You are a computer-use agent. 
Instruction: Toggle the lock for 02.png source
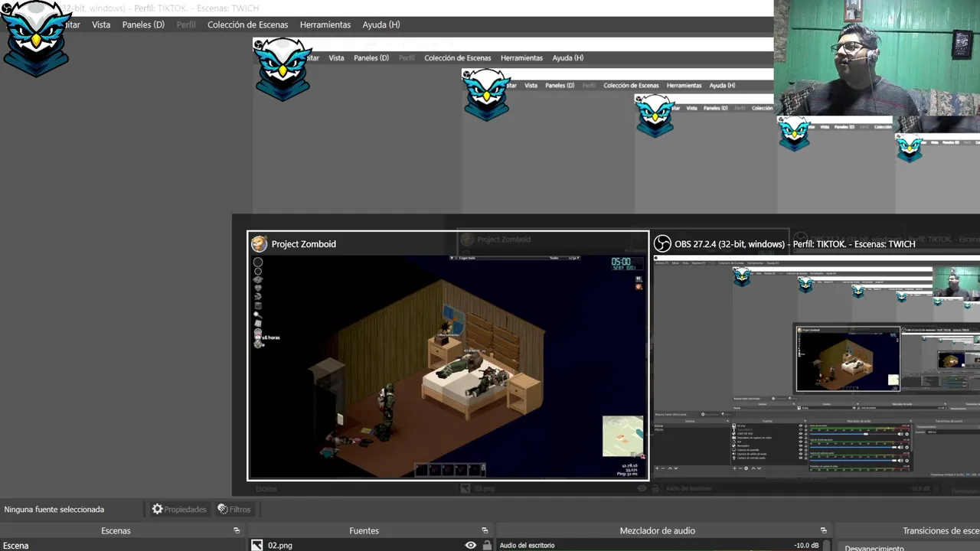pos(487,546)
